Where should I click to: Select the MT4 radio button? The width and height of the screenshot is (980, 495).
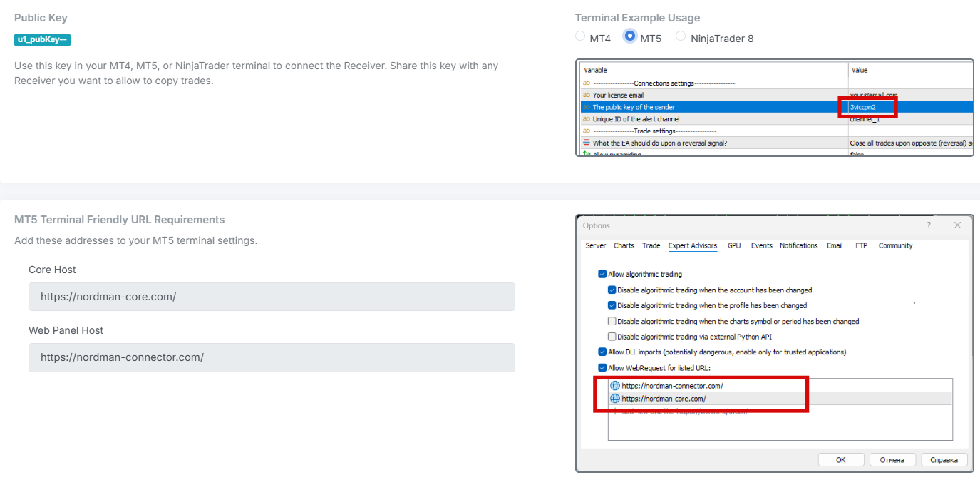(x=581, y=36)
